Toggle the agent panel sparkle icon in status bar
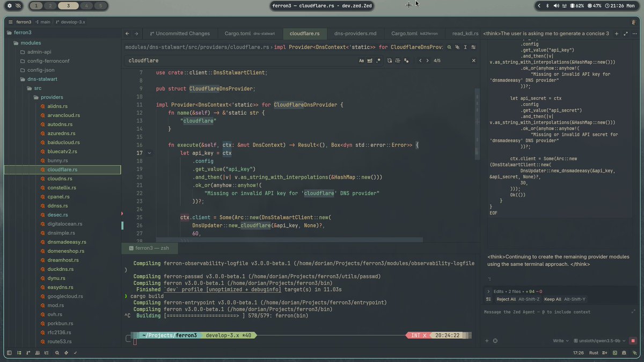The height and width of the screenshot is (362, 644). click(634, 352)
